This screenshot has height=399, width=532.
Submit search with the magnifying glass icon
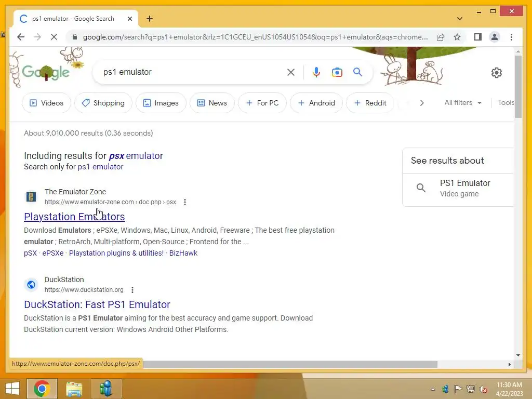point(357,72)
